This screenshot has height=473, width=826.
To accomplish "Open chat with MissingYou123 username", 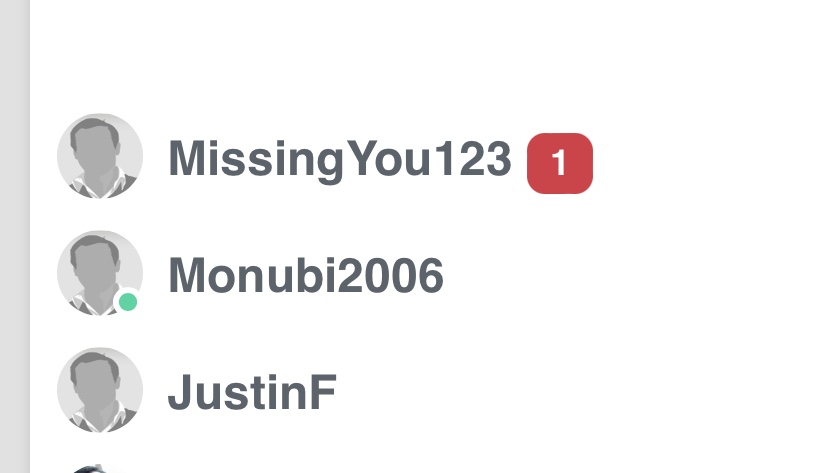I will click(x=340, y=159).
